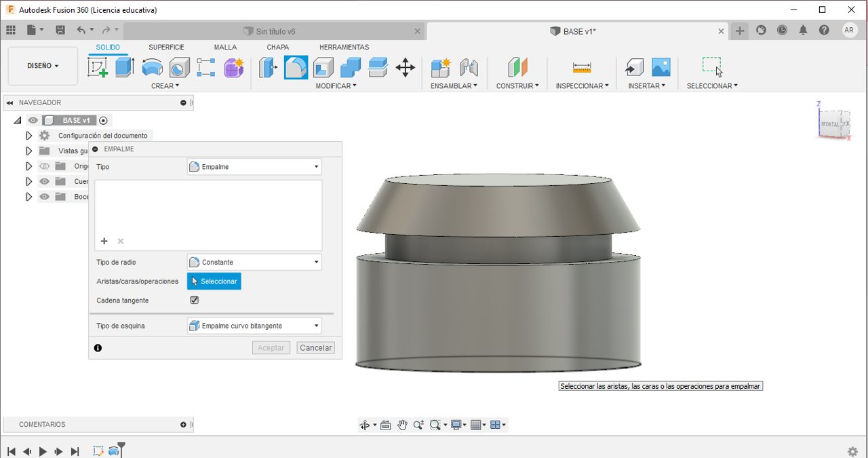This screenshot has width=868, height=458.
Task: Open the Move/Copy arrows tool
Action: point(405,67)
